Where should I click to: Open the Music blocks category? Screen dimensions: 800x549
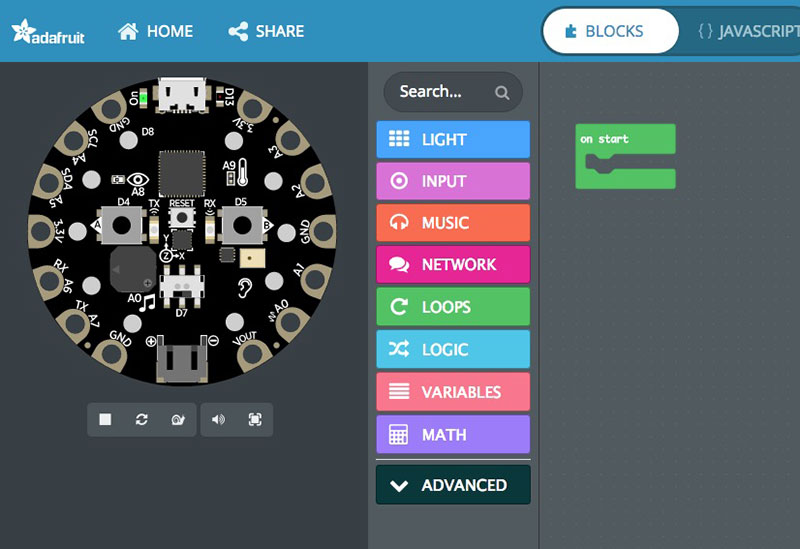[x=453, y=223]
